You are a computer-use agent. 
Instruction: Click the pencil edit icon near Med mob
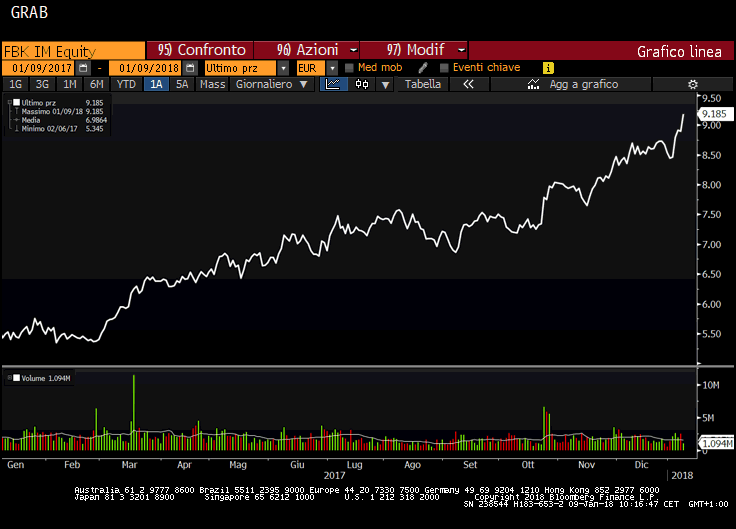click(423, 68)
